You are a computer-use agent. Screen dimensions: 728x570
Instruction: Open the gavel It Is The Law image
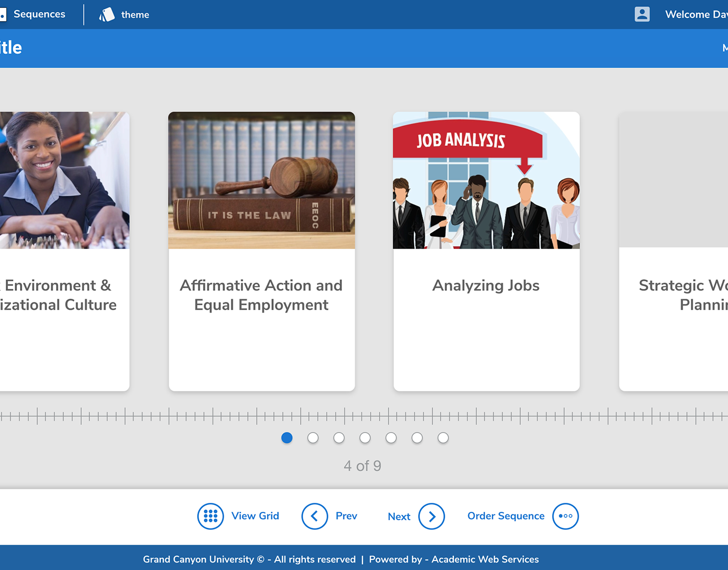[262, 180]
